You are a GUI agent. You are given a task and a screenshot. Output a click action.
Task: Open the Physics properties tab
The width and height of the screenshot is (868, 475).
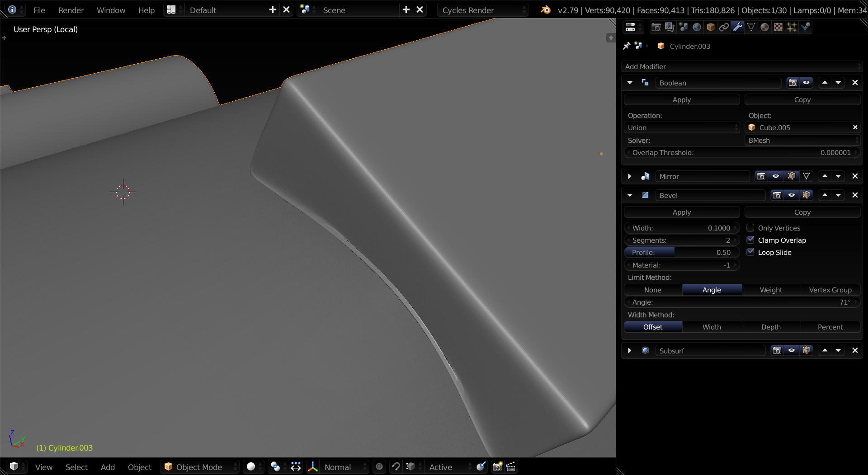point(805,27)
